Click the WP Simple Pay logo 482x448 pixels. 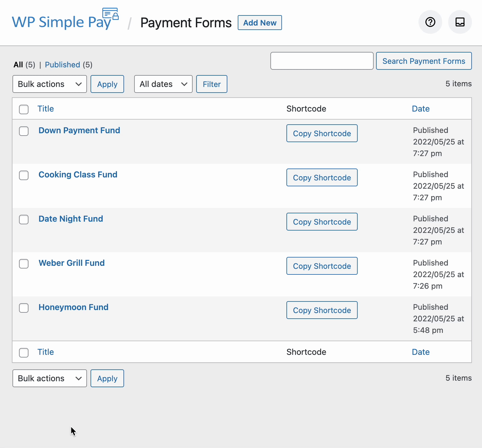(65, 21)
